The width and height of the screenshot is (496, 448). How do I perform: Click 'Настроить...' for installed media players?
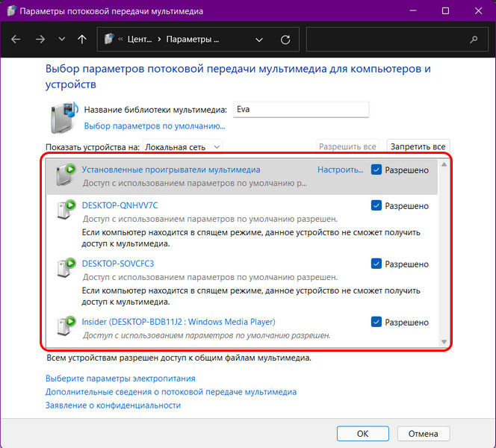[x=341, y=169]
